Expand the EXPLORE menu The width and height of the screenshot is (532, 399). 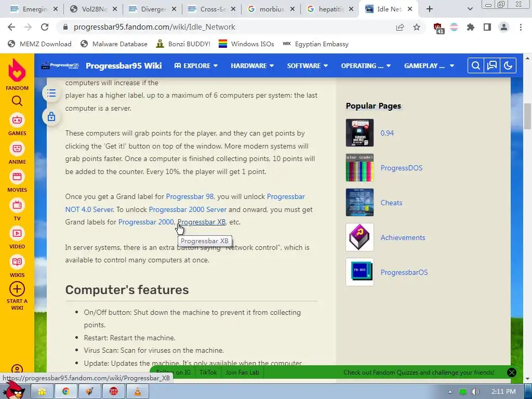(196, 65)
